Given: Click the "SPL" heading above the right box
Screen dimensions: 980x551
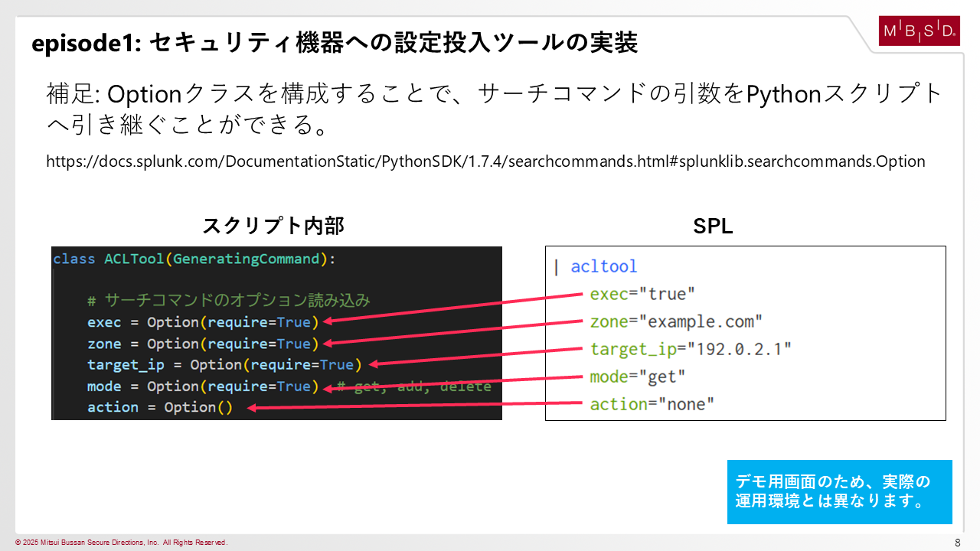Looking at the screenshot, I should tap(712, 226).
